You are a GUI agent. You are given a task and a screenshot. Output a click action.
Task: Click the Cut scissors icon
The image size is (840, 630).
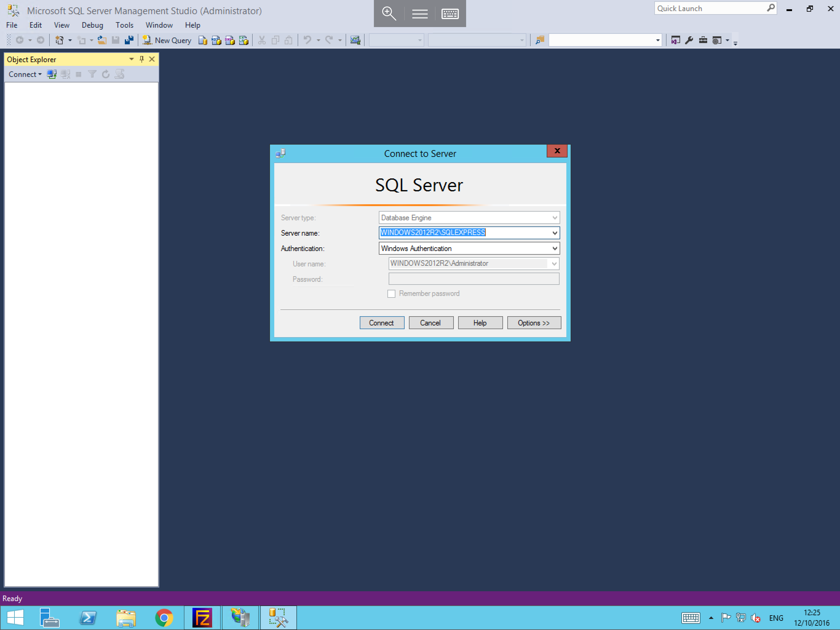(x=262, y=40)
